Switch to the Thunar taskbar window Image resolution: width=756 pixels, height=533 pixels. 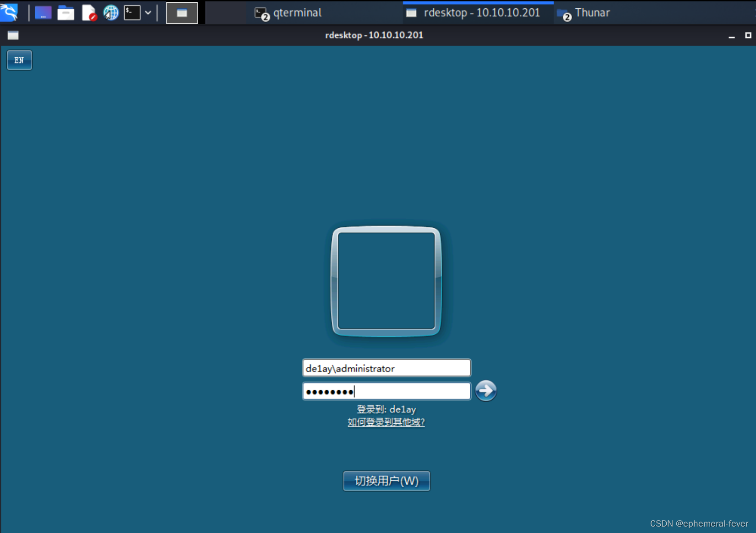click(583, 13)
